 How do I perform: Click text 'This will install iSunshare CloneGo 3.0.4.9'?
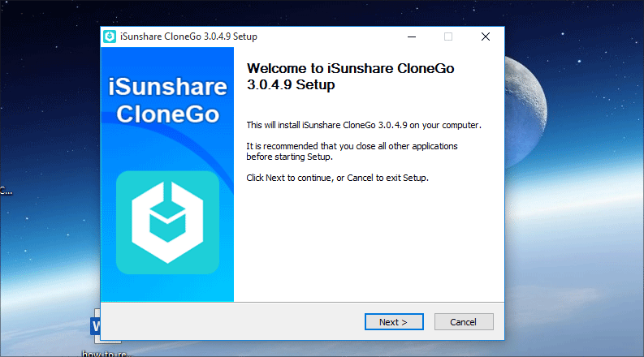pos(326,125)
